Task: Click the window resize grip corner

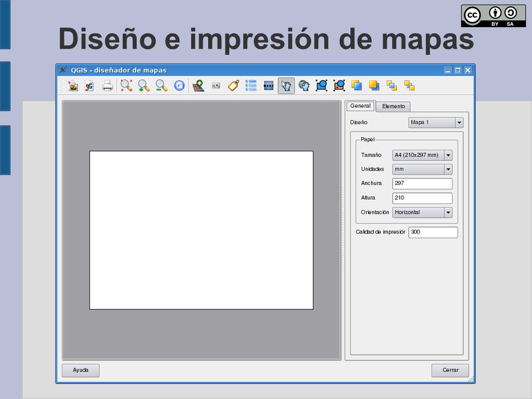Action: (471, 380)
